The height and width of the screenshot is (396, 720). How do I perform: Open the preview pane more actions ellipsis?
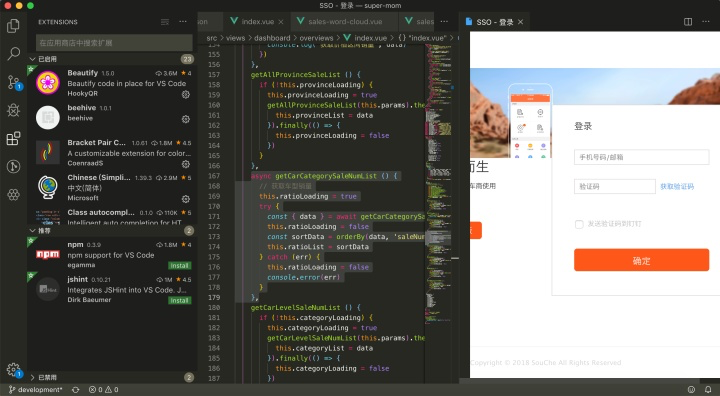706,22
